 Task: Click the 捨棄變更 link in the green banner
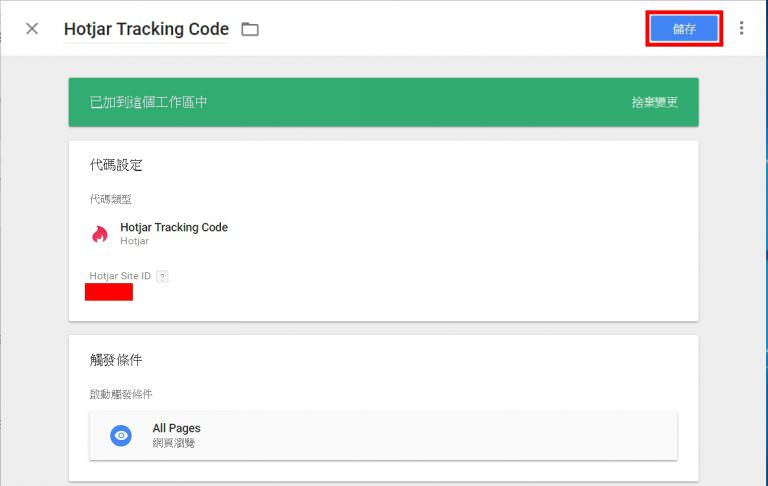pos(655,102)
